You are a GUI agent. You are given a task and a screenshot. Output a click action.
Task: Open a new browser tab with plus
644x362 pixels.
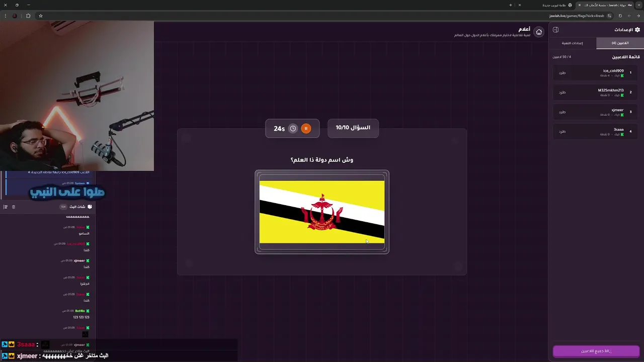510,5
